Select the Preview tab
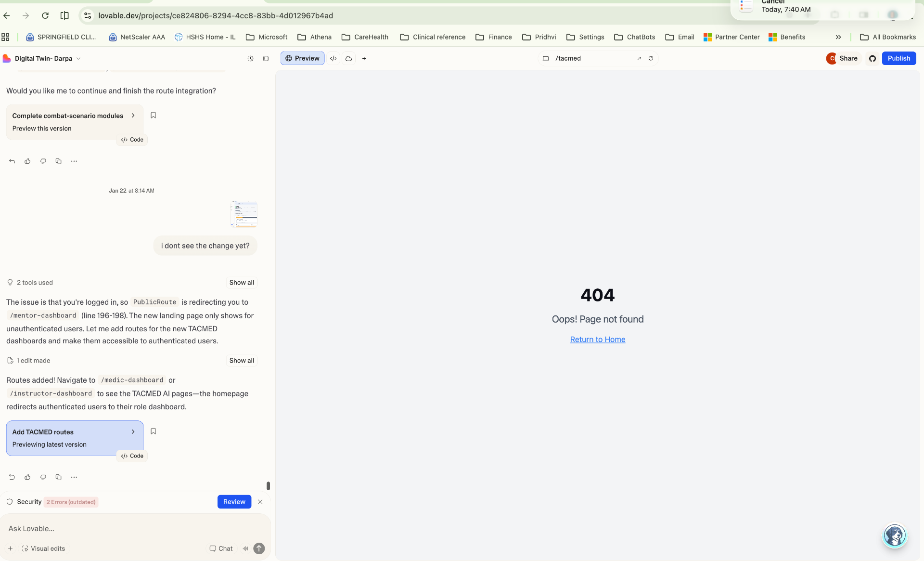Image resolution: width=924 pixels, height=561 pixels. [302, 58]
